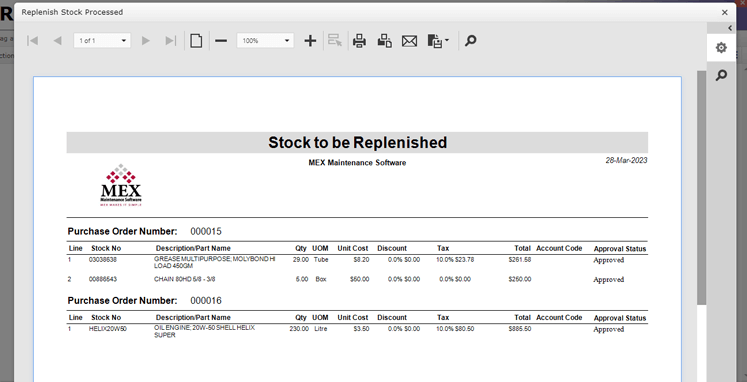Click the total $885.50
This screenshot has height=382, width=747.
(520, 329)
